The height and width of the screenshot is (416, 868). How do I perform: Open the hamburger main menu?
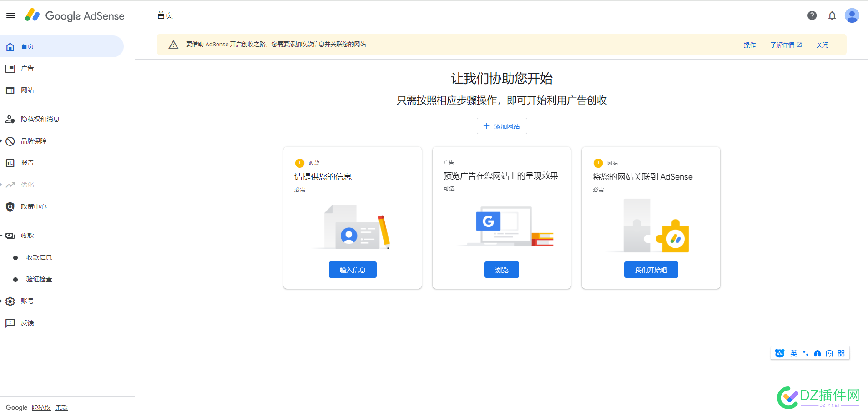10,15
